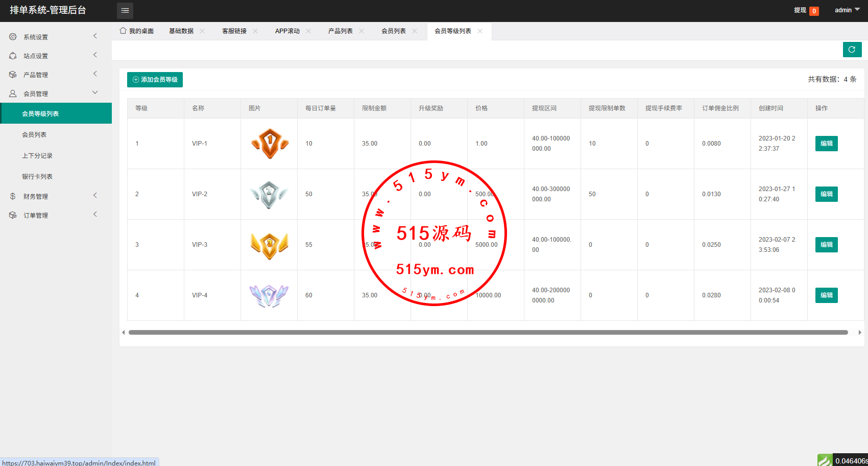The height and width of the screenshot is (466, 868).
Task: Close the 会员等级列表 tab
Action: (x=480, y=31)
